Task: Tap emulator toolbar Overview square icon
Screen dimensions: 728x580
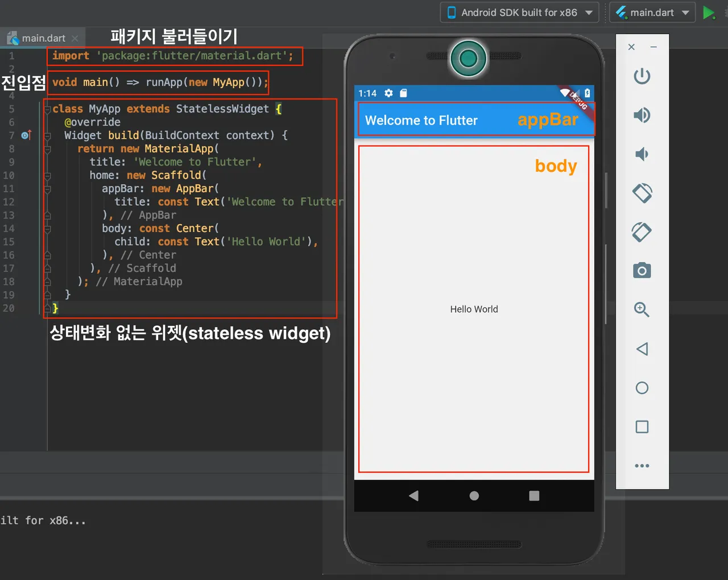Action: [x=642, y=426]
